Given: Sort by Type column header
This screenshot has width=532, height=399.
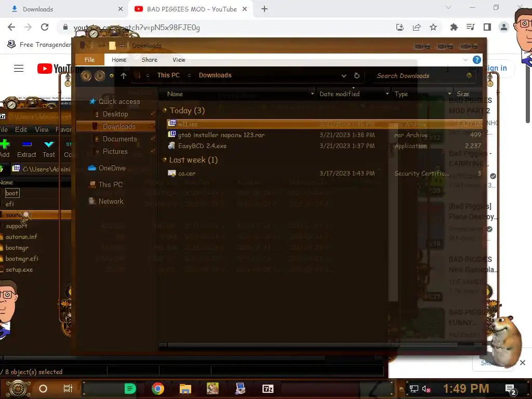Looking at the screenshot, I should pyautogui.click(x=401, y=94).
